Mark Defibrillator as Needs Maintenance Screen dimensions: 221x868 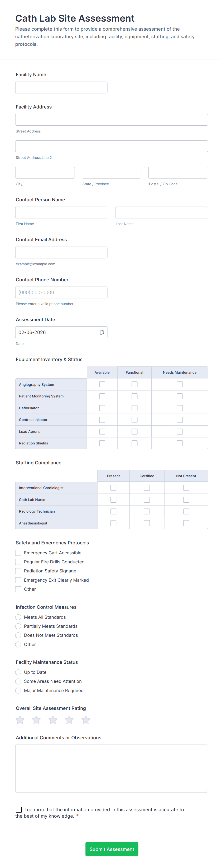(180, 408)
